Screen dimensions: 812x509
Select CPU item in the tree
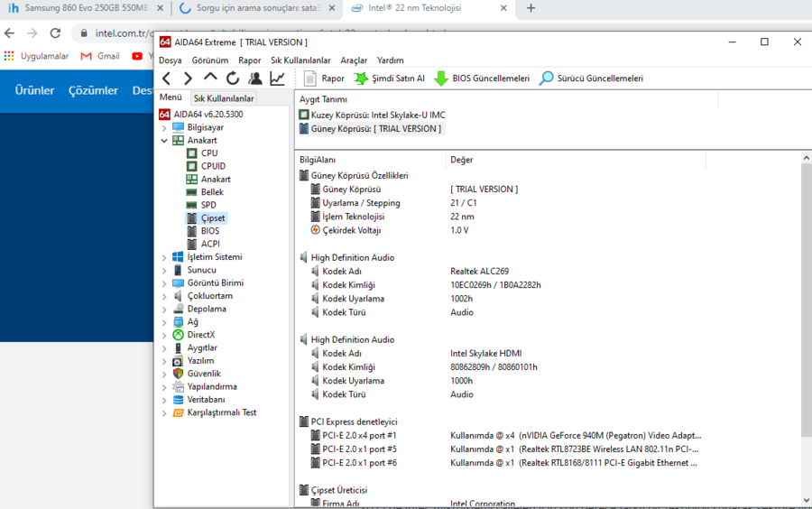tap(208, 153)
